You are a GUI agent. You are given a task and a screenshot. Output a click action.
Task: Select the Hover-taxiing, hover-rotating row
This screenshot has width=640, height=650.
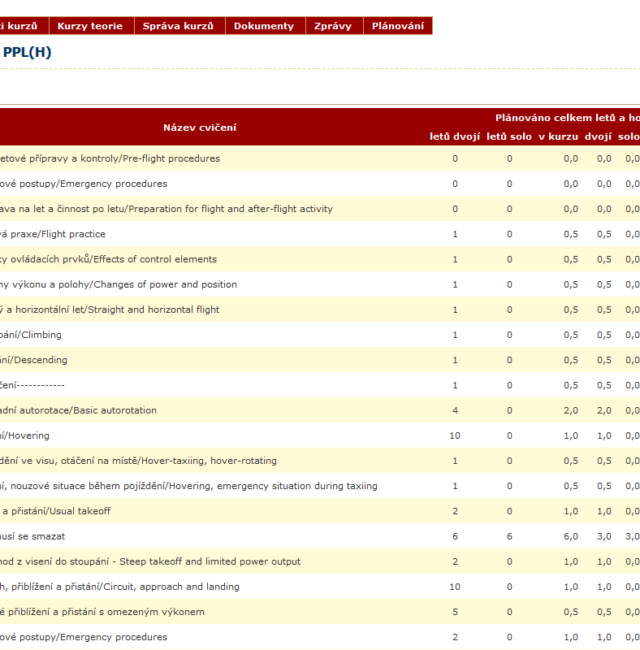point(320,461)
